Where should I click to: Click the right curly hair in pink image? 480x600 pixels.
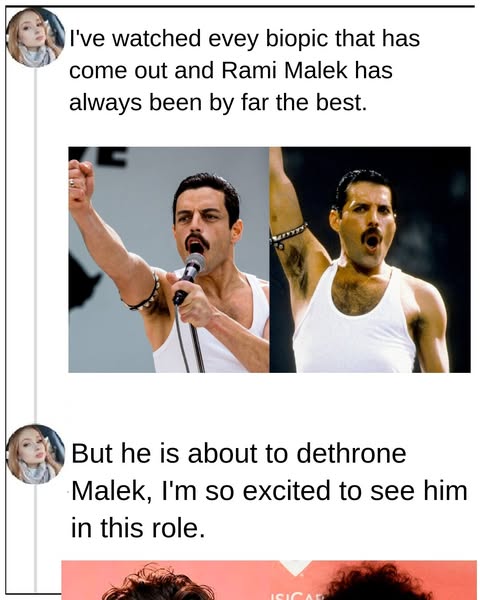pos(377,581)
